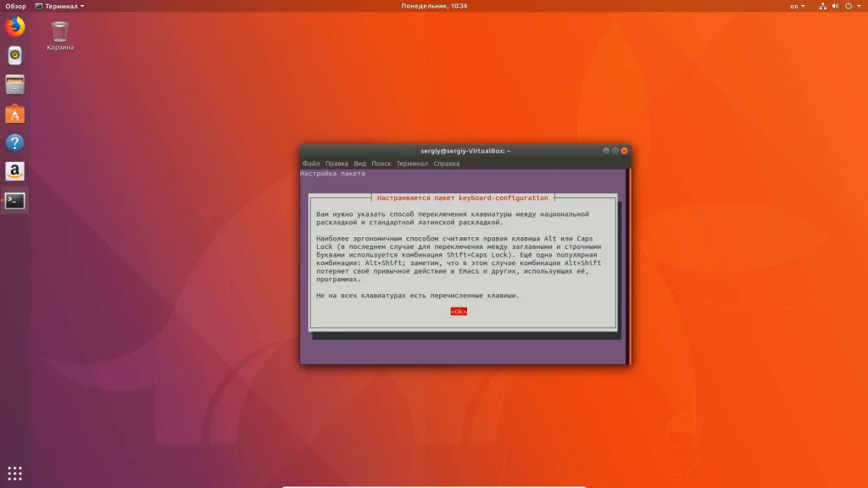Confirm with the <Ok> button
The image size is (868, 488).
[459, 312]
